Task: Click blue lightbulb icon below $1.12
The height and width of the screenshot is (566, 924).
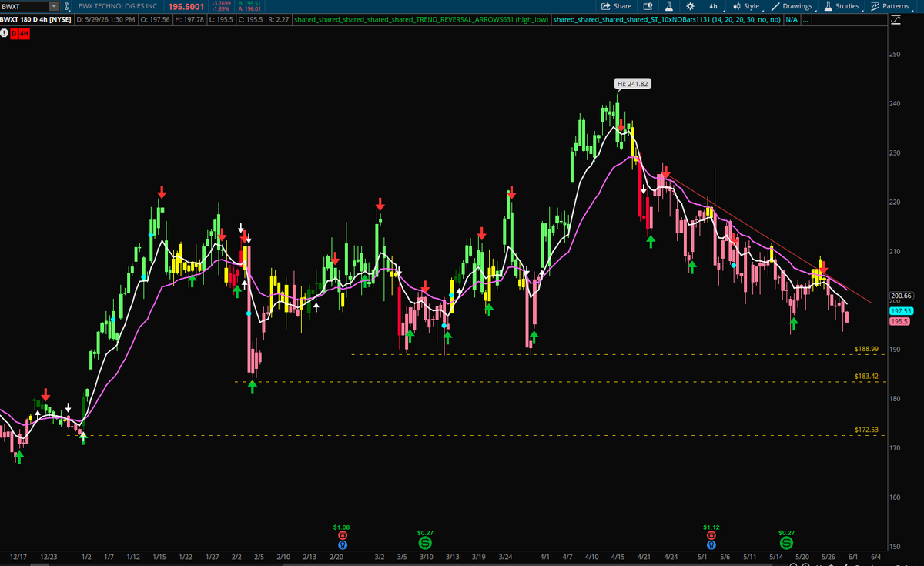Action: (x=711, y=544)
